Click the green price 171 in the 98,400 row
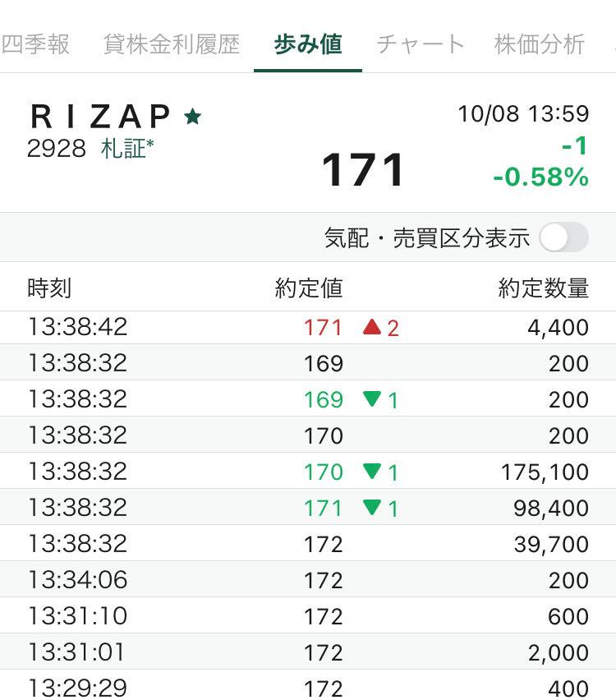616x700 pixels. [323, 508]
